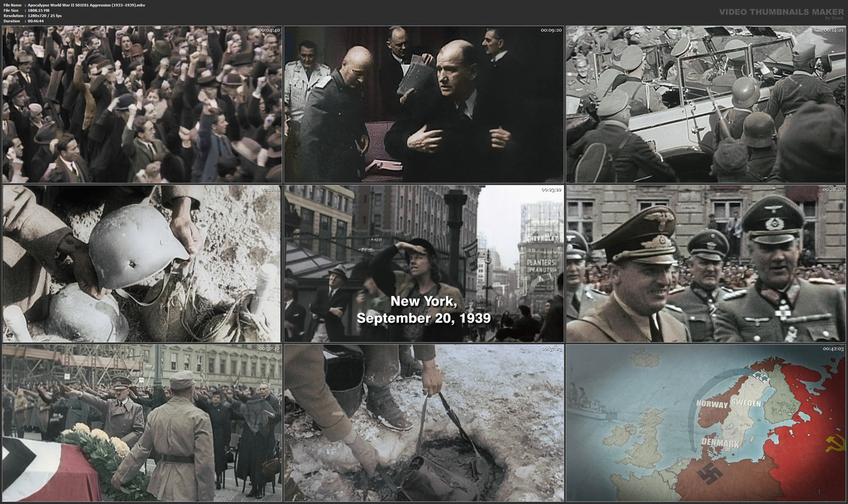The width and height of the screenshot is (848, 504).
Task: Click the timestamp 00:28:02
Action: click(833, 189)
